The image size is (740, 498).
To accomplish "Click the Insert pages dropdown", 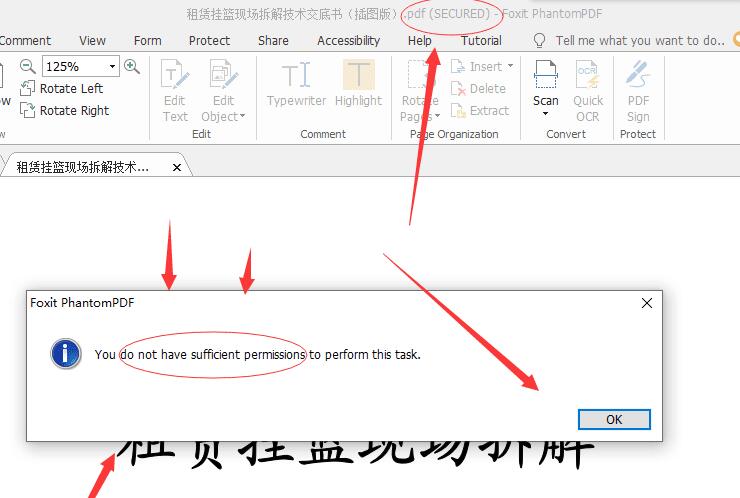I will 482,67.
